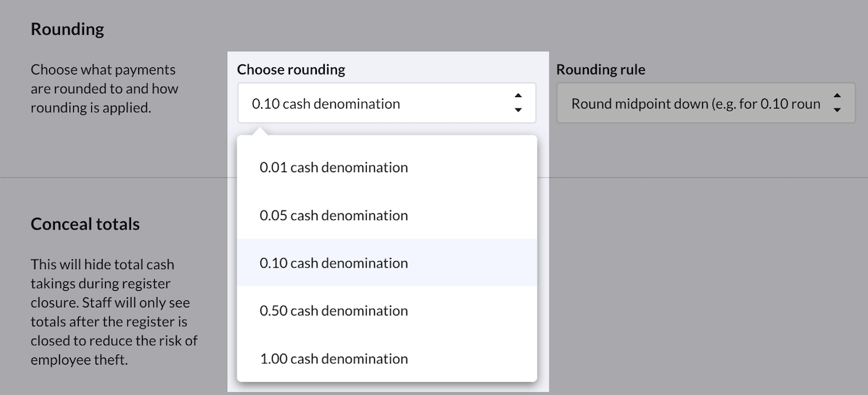Click the Rounding rule label

click(600, 69)
